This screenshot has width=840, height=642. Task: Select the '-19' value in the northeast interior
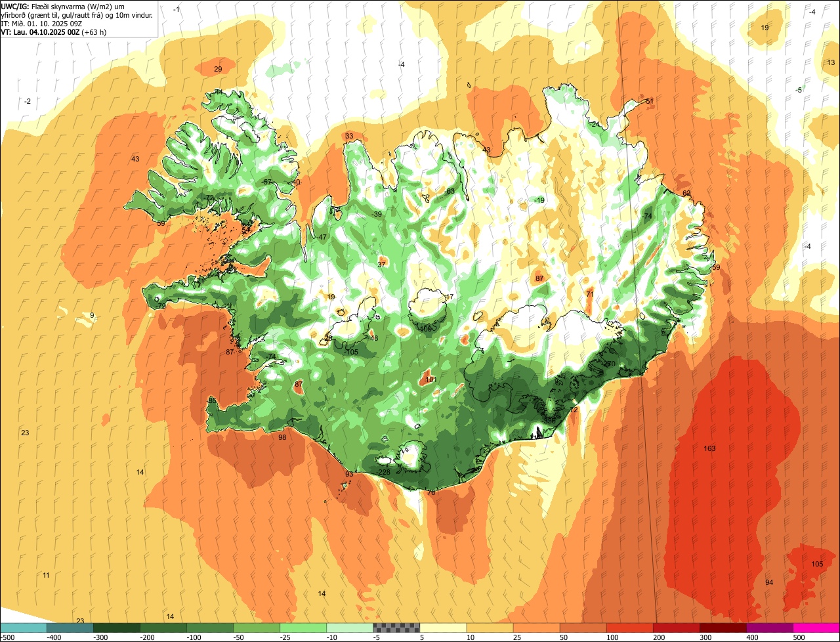click(x=539, y=200)
